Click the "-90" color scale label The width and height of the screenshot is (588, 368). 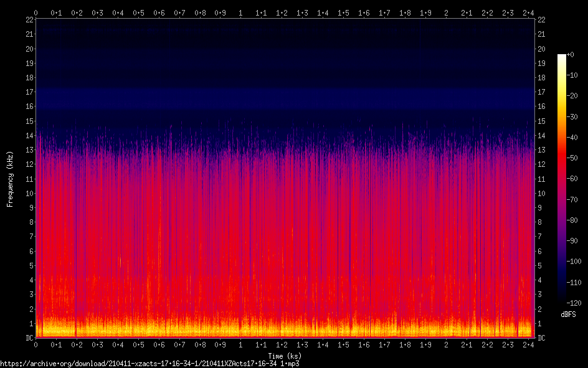(572, 241)
